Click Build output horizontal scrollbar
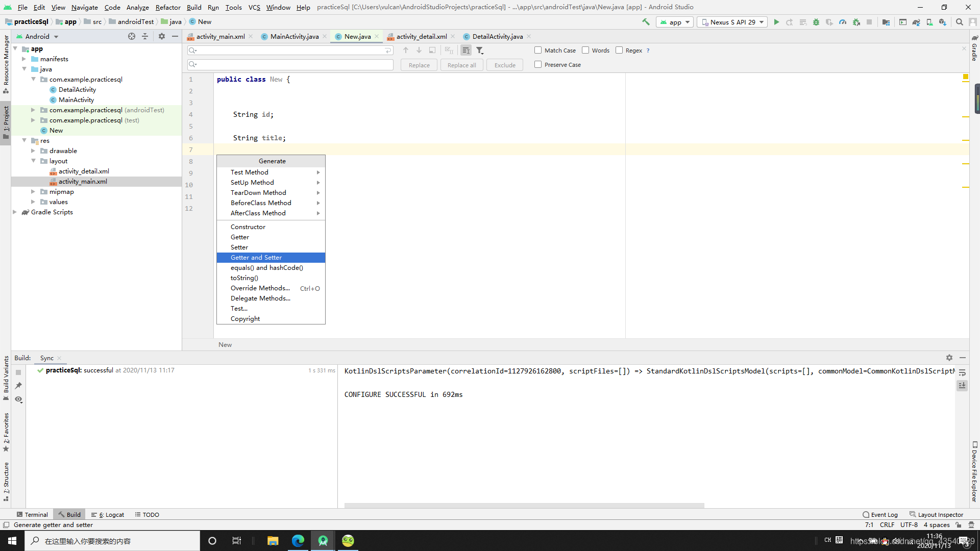Image resolution: width=980 pixels, height=551 pixels. pyautogui.click(x=524, y=506)
